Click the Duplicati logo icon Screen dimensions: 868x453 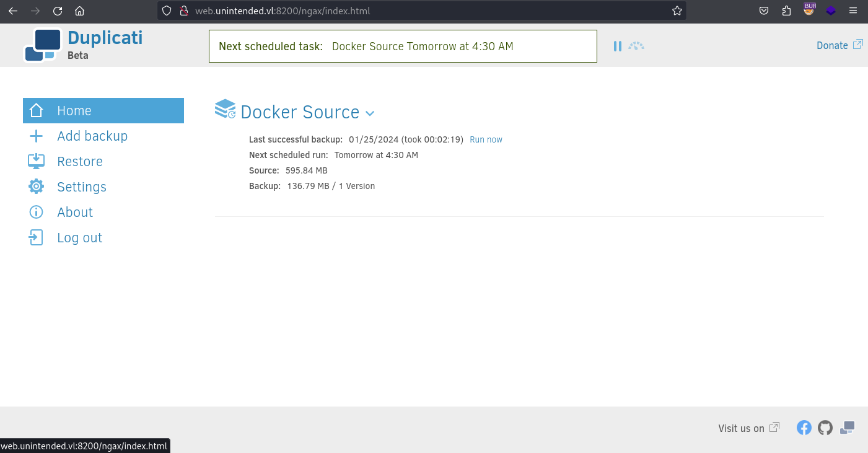click(43, 45)
